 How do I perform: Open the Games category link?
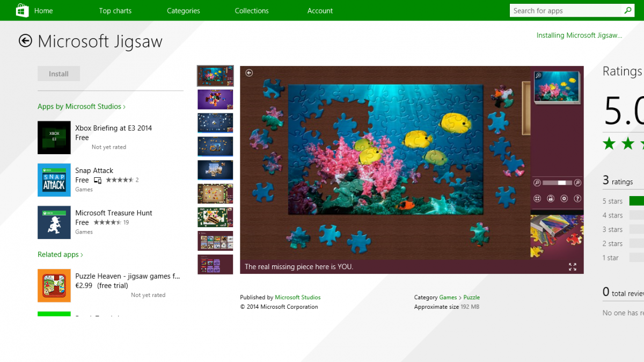pos(448,297)
